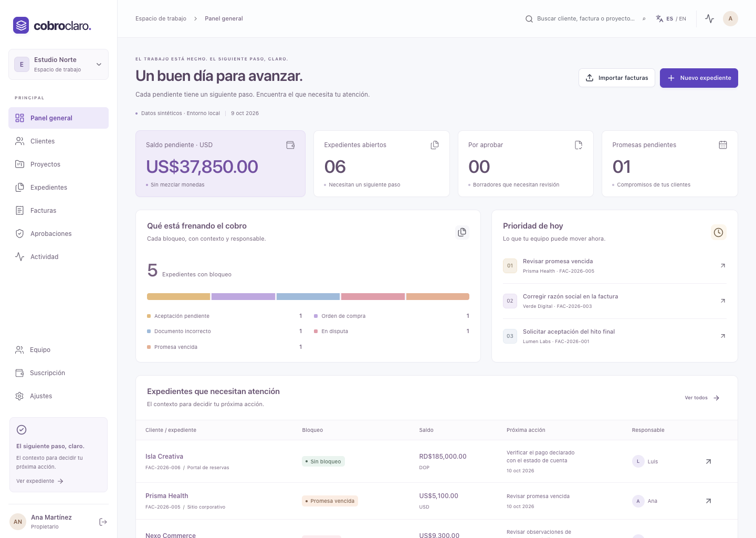This screenshot has height=538, width=756.
Task: Click the log out icon beside Ana Martínez
Action: [103, 522]
